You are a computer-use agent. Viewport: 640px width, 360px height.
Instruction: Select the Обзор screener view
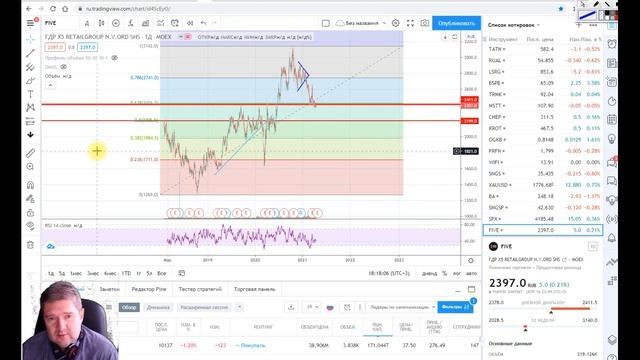coord(129,307)
